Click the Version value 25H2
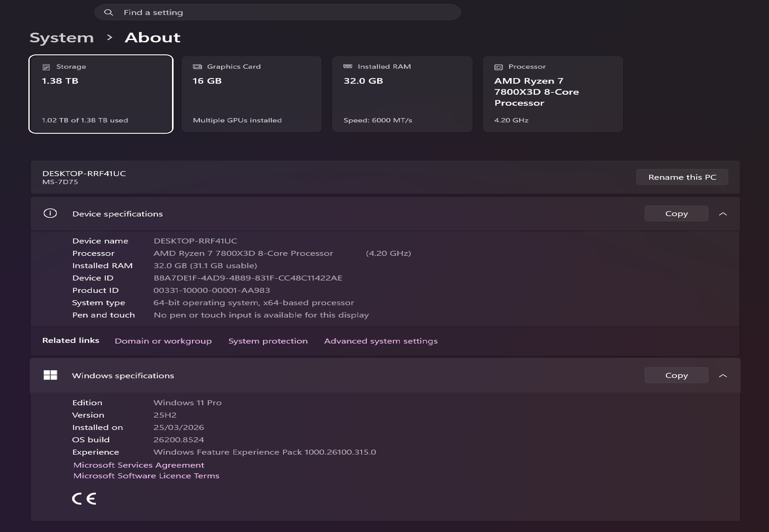Image resolution: width=769 pixels, height=532 pixels. 165,415
